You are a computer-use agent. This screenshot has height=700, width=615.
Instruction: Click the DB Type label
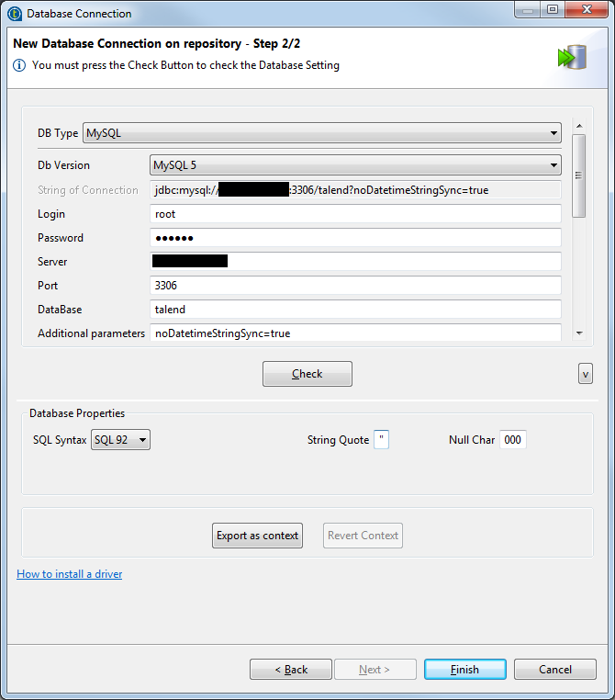click(58, 133)
